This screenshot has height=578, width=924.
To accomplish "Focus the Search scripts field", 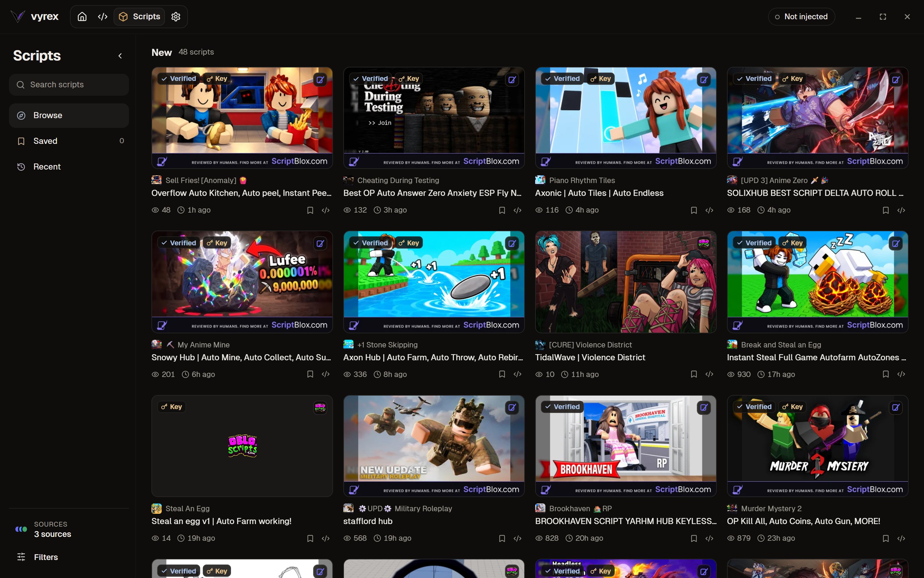I will 69,84.
